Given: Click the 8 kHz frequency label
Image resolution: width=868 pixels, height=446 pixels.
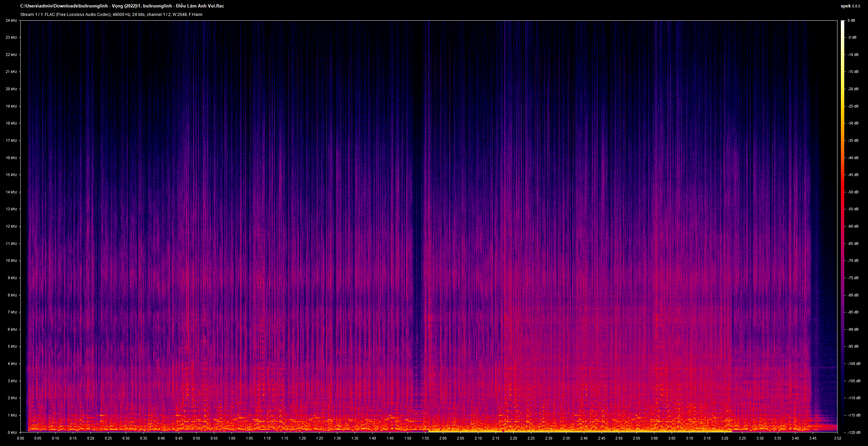Looking at the screenshot, I should click(x=12, y=295).
